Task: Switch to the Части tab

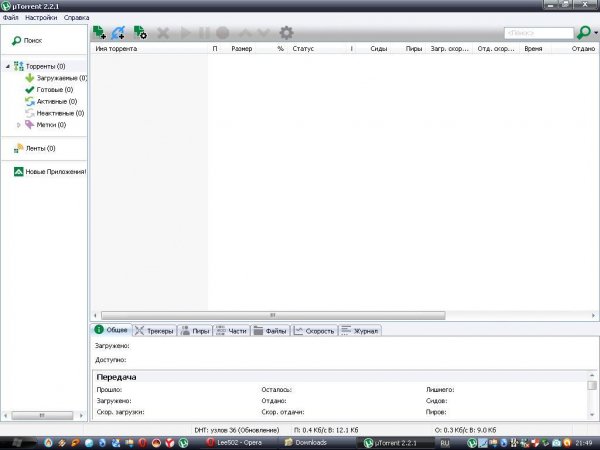Action: pyautogui.click(x=232, y=331)
